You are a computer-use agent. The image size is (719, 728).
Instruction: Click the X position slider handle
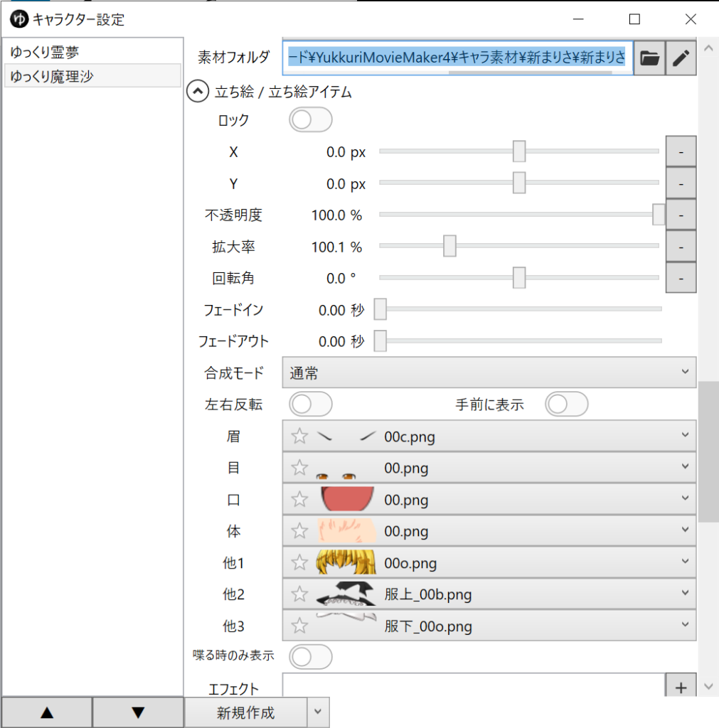tap(519, 151)
